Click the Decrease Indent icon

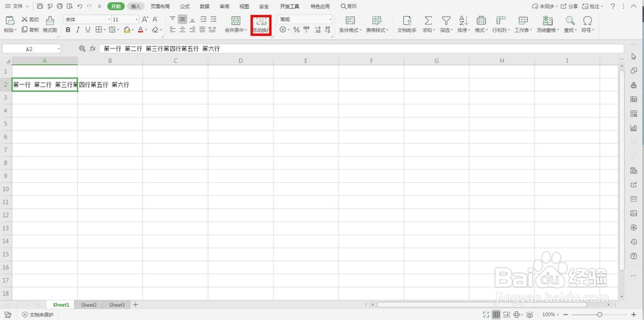204,19
